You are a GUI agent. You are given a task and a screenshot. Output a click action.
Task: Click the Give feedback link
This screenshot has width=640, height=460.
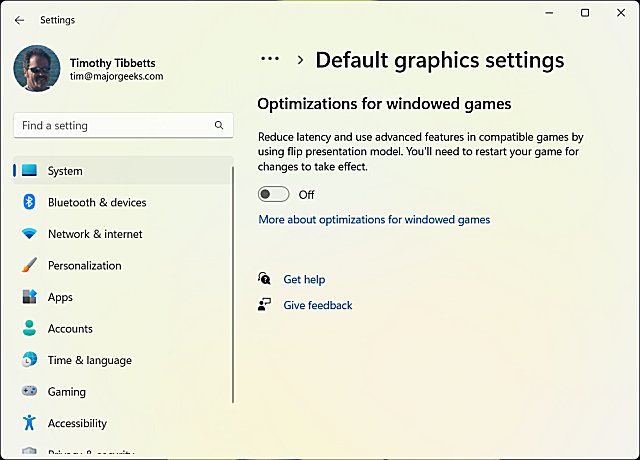317,305
